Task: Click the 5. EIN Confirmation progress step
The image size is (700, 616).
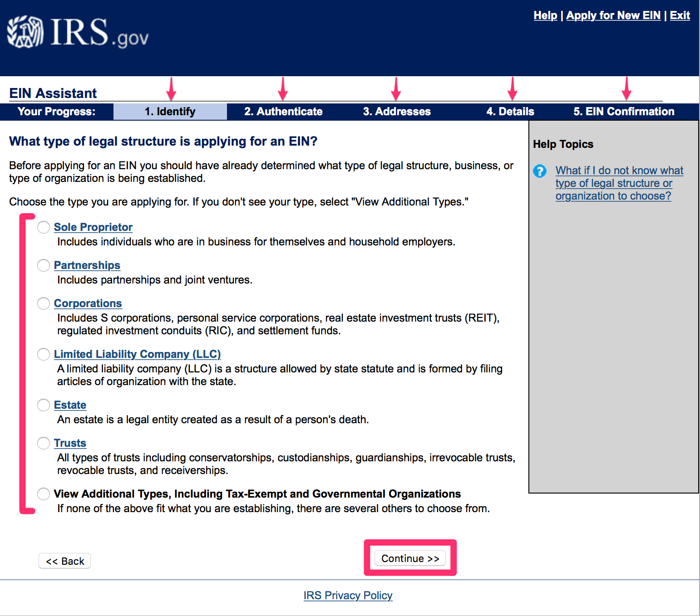Action: click(x=624, y=112)
